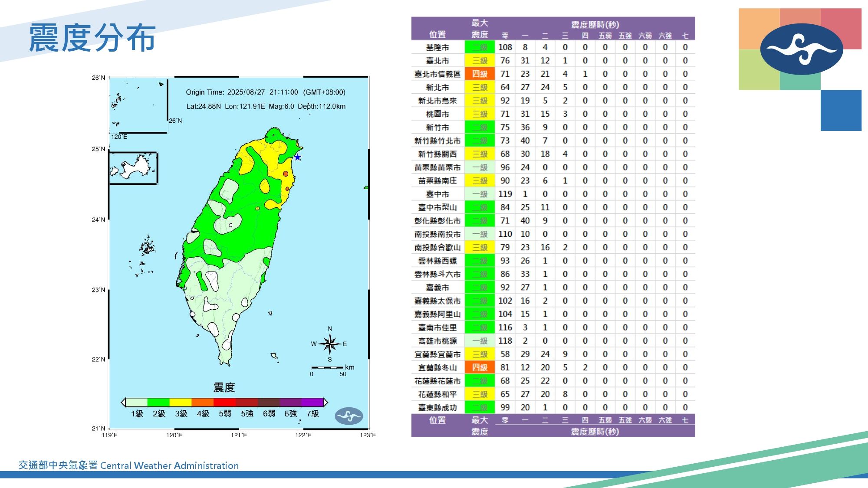Click the value 58 in the 宜蘭縣宜蘭市 row
The width and height of the screenshot is (868, 488).
click(505, 354)
